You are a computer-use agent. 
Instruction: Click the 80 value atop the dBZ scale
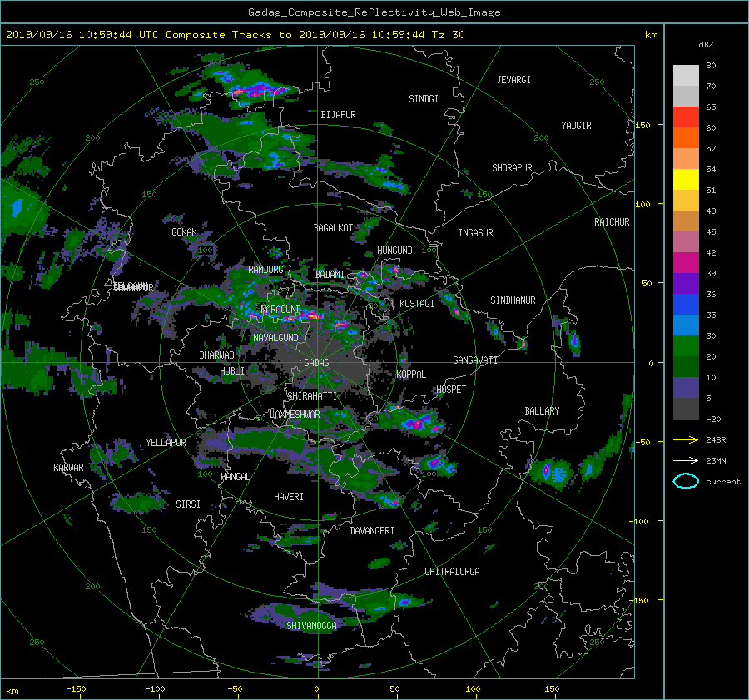pyautogui.click(x=711, y=66)
